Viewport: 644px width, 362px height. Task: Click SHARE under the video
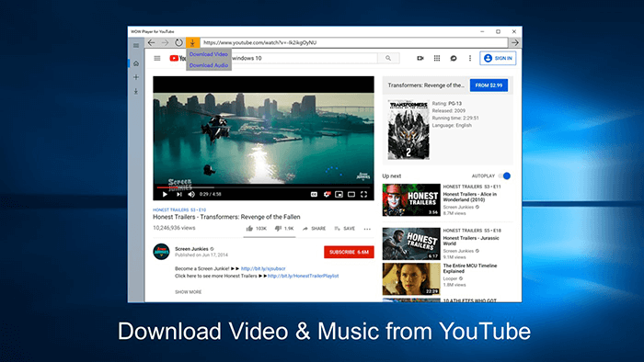315,229
